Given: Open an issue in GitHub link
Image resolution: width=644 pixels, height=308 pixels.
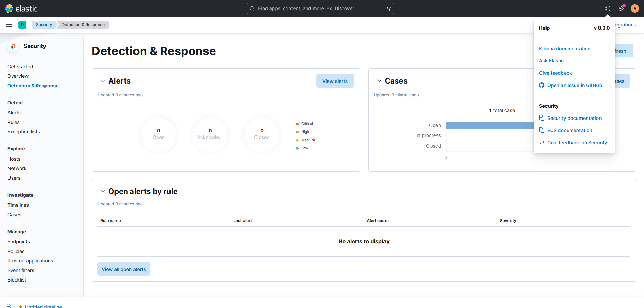Looking at the screenshot, I should click(x=574, y=85).
